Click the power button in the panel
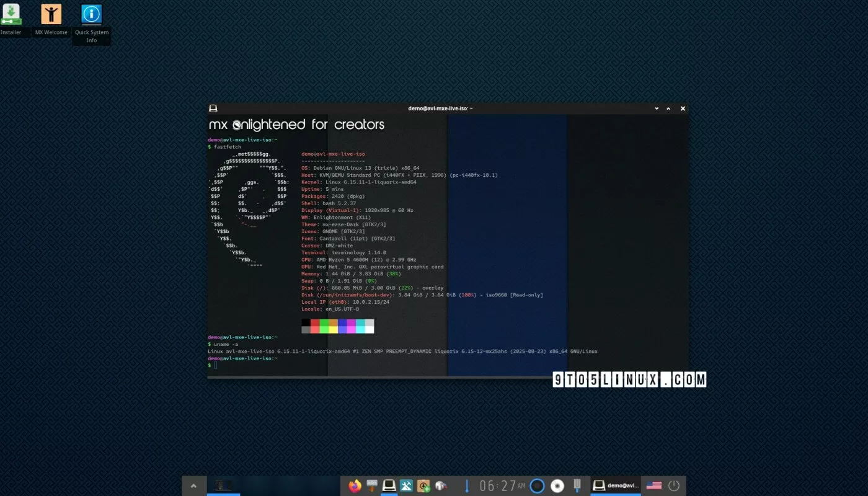868x496 pixels. [674, 486]
